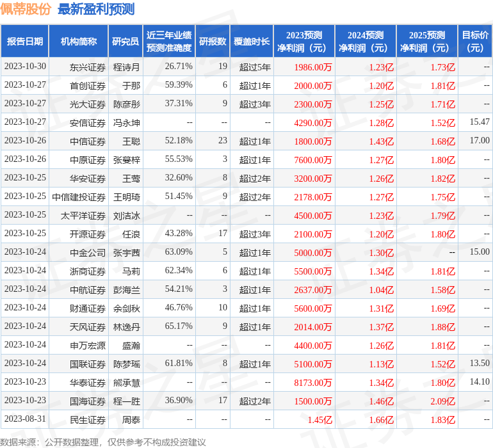Click the 8173.00万 profit forecast value

tap(313, 383)
